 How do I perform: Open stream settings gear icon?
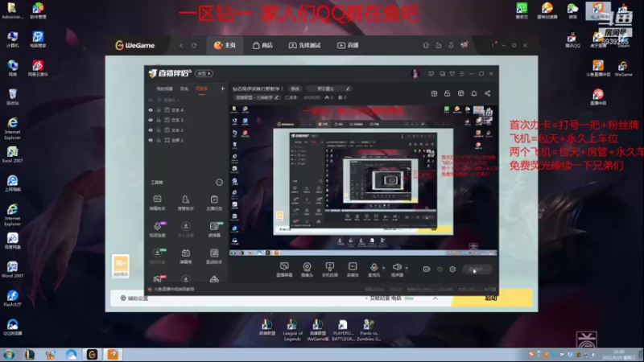tap(452, 269)
